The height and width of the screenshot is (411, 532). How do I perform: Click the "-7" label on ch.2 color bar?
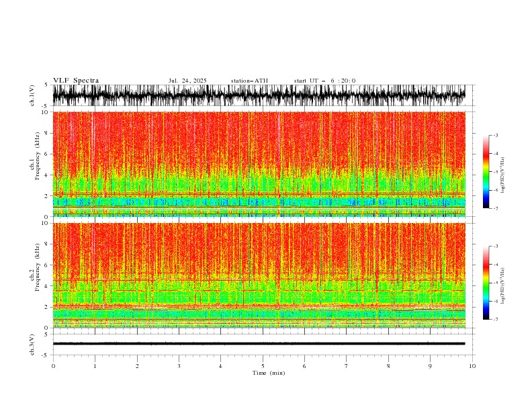[496, 320]
